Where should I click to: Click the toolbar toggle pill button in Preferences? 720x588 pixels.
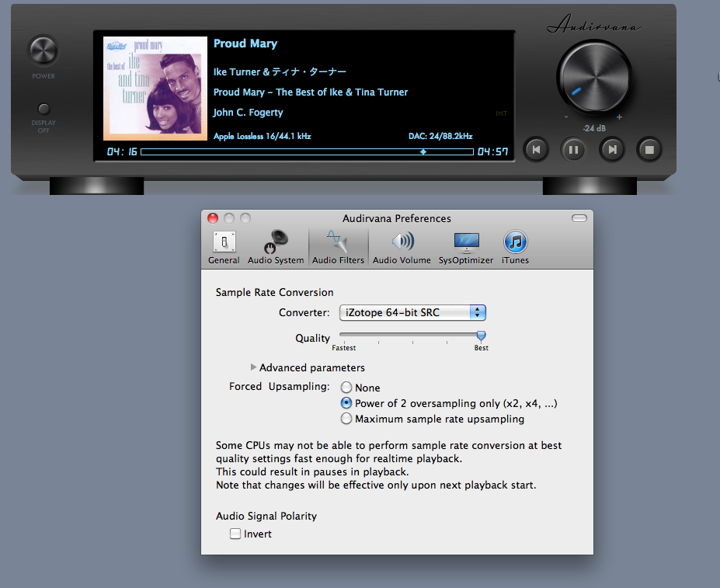tap(579, 218)
